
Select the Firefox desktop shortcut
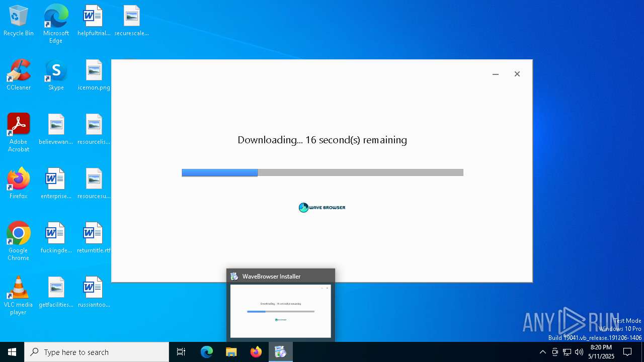(19, 184)
